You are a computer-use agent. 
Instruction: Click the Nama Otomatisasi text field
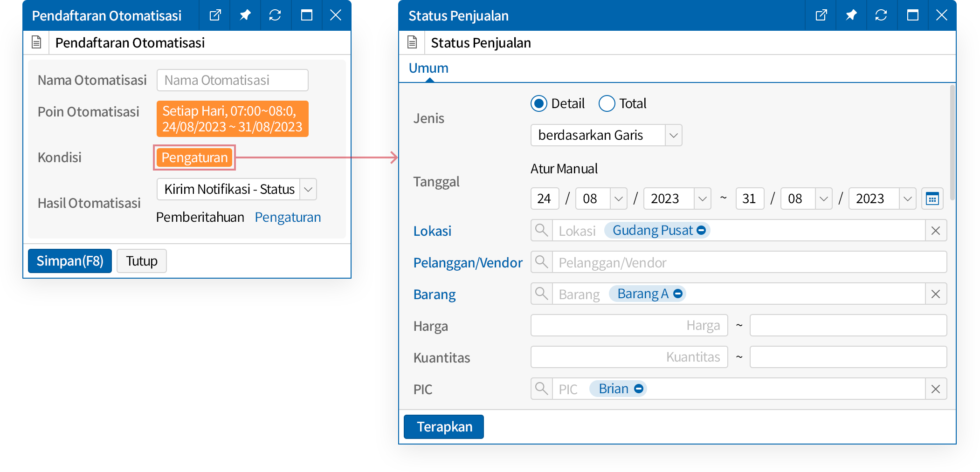pyautogui.click(x=232, y=81)
